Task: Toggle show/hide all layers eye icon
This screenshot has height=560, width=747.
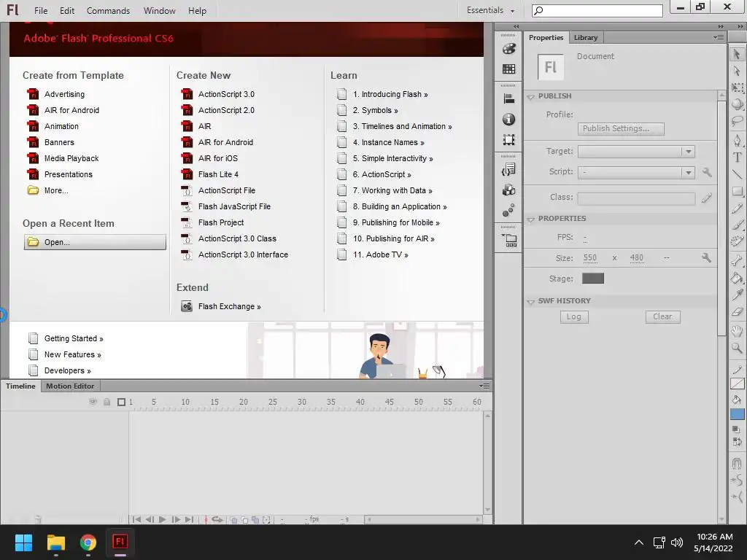Action: click(93, 402)
